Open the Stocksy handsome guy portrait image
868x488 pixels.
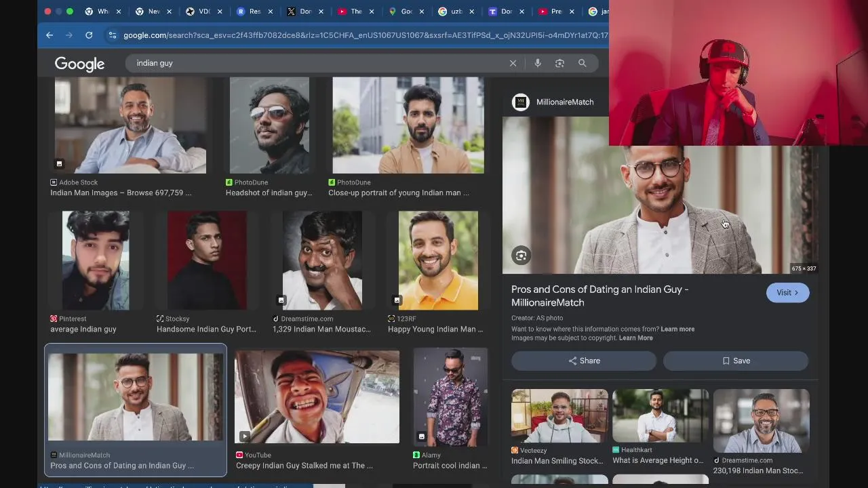click(207, 260)
